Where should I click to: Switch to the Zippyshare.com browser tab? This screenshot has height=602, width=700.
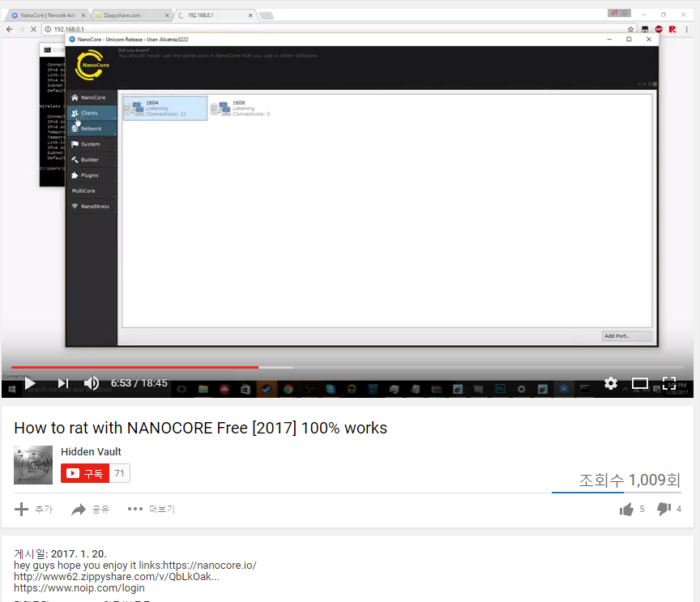[x=130, y=15]
